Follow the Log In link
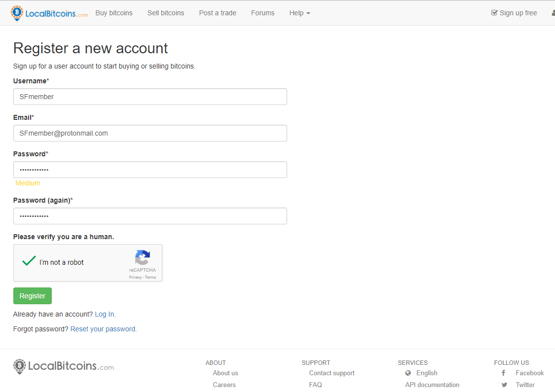This screenshot has width=555, height=392. (105, 314)
